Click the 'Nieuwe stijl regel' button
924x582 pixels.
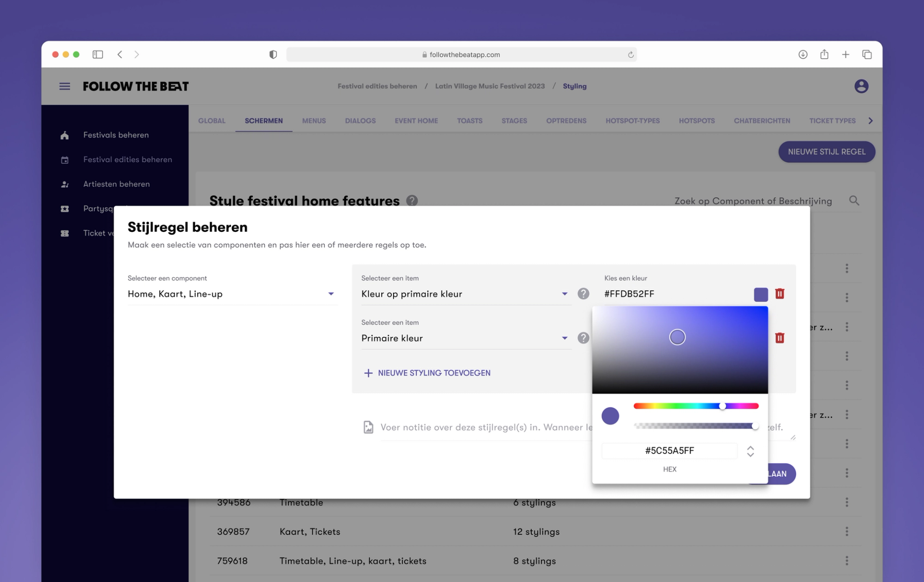click(x=826, y=152)
